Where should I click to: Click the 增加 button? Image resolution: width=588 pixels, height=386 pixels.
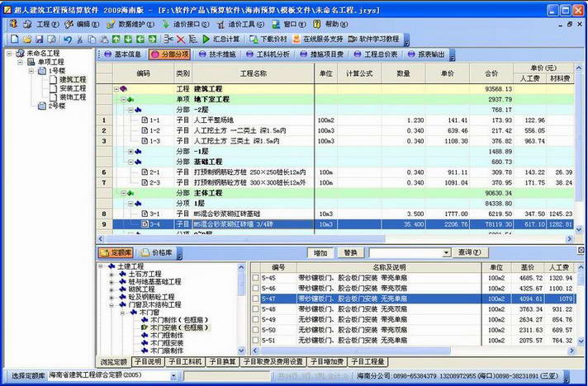320,252
